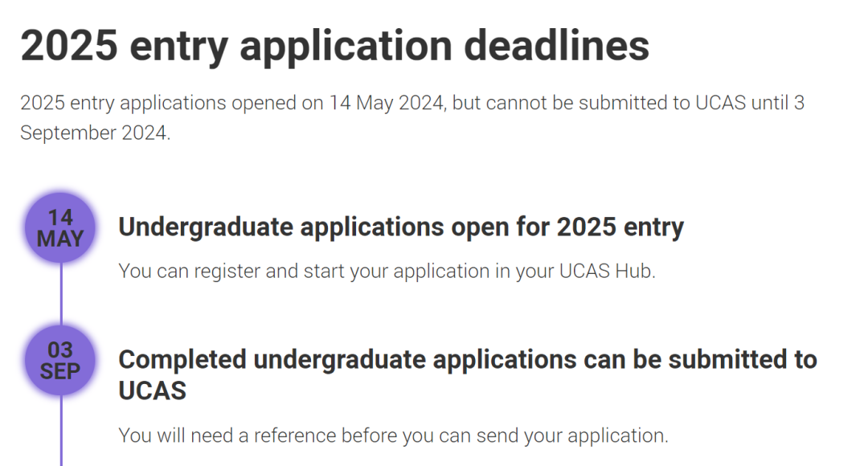868x466 pixels.
Task: Click the intro paragraph about 14 May 2024
Action: [412, 118]
